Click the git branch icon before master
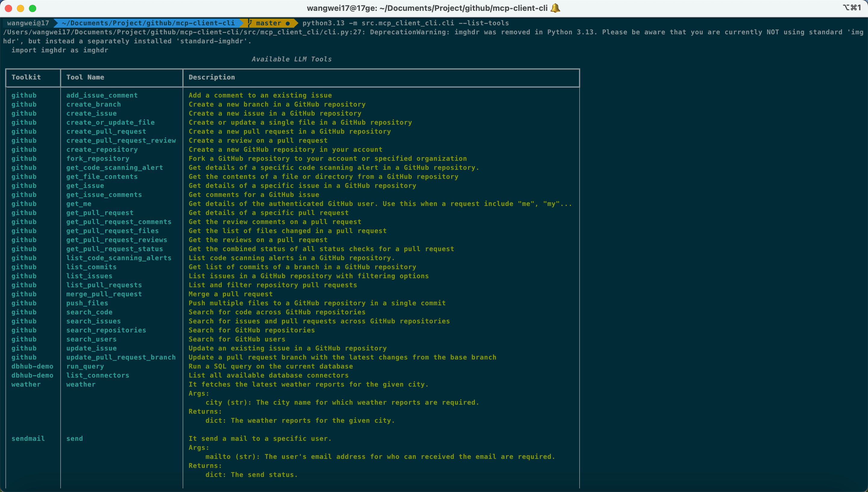The width and height of the screenshot is (868, 492). click(x=250, y=23)
